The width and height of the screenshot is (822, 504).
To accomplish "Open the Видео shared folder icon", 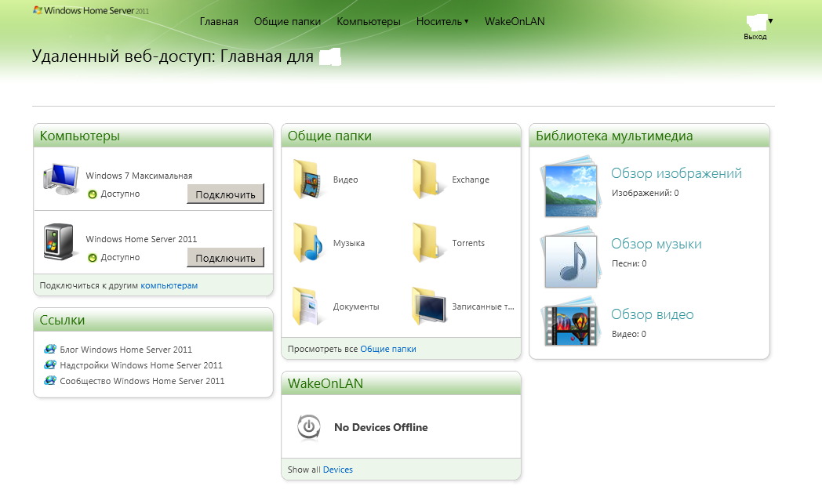I will click(x=308, y=179).
